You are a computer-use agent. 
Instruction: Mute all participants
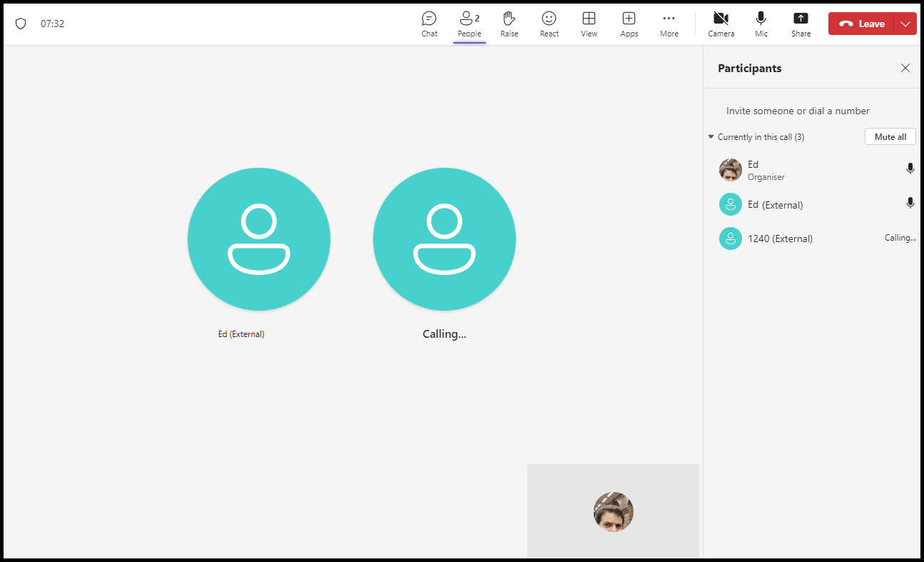point(890,136)
